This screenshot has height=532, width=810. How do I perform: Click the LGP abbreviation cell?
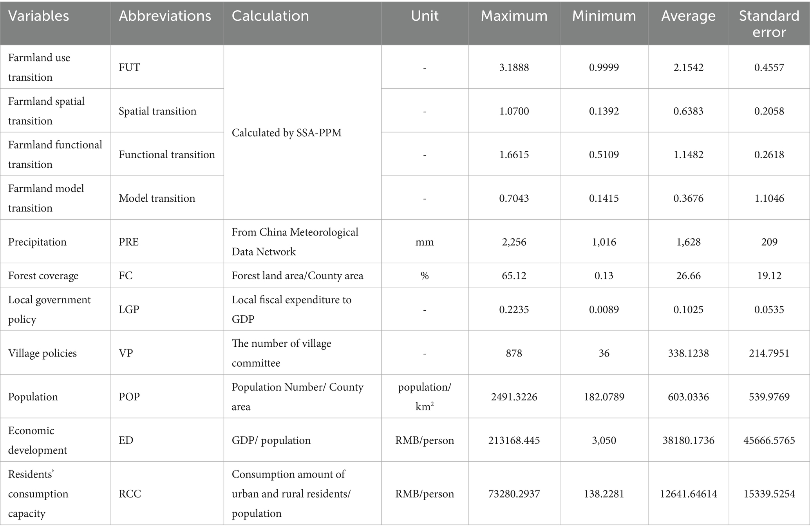pyautogui.click(x=129, y=309)
